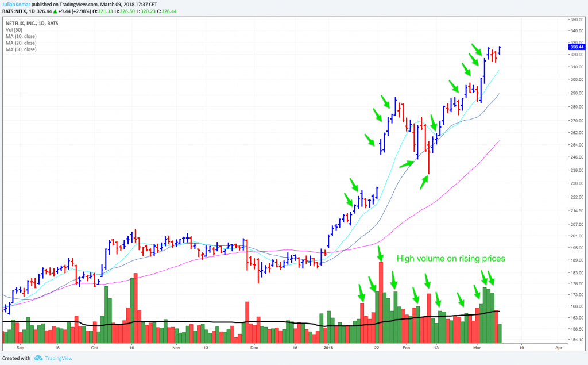
Task: Select the MA (50, close) indicator label
Action: click(21, 49)
